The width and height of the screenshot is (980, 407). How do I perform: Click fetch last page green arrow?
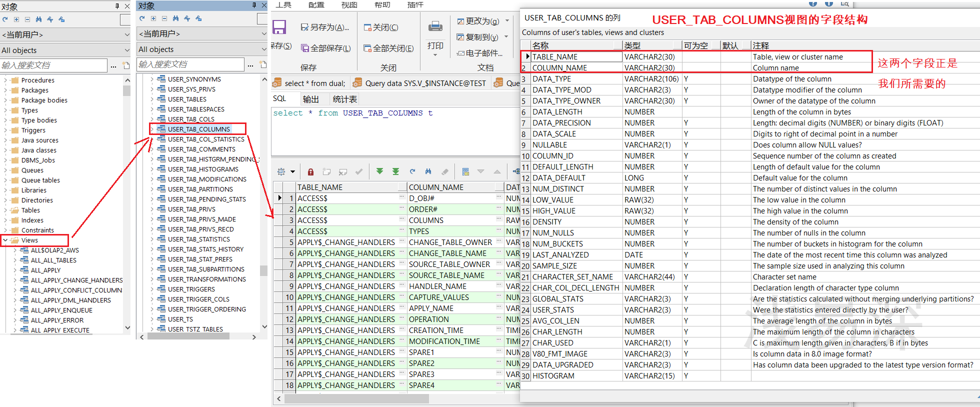point(396,171)
